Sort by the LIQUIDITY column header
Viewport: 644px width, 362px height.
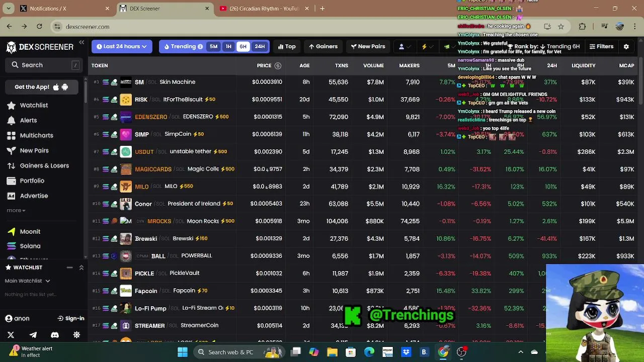(x=584, y=65)
